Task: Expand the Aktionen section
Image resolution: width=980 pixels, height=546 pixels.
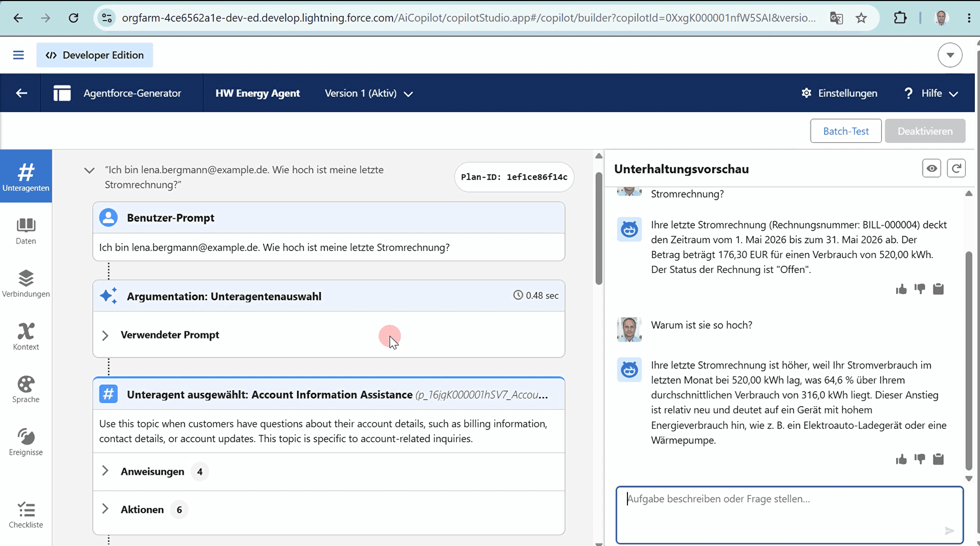Action: [105, 509]
